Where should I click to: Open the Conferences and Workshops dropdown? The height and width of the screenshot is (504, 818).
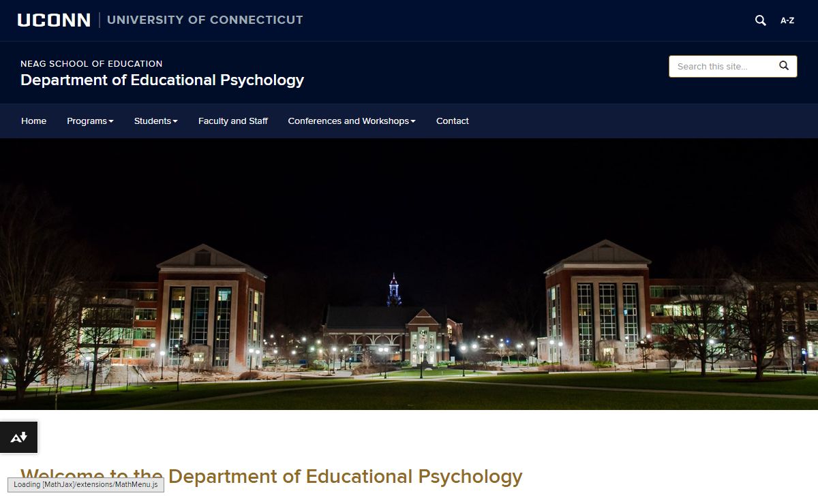click(x=351, y=121)
